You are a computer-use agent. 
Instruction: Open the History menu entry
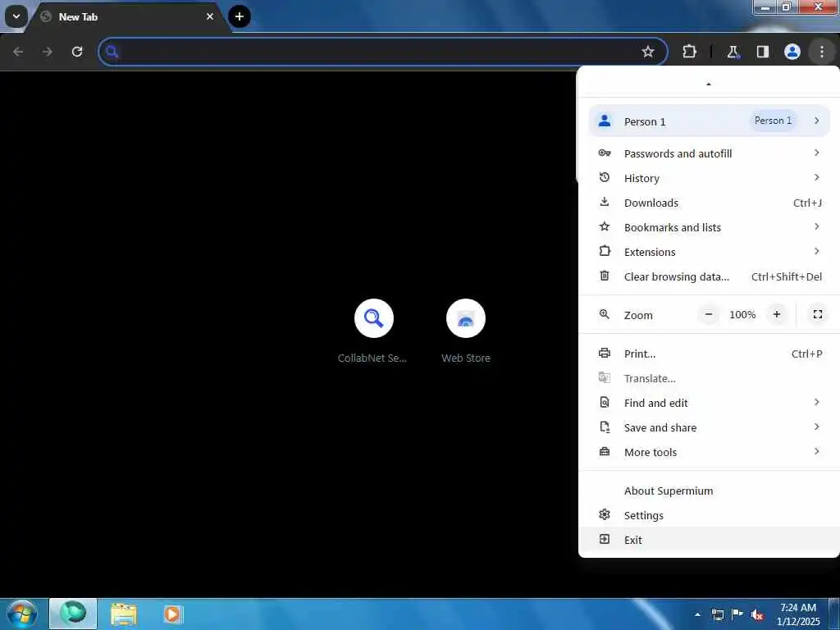[x=709, y=178]
